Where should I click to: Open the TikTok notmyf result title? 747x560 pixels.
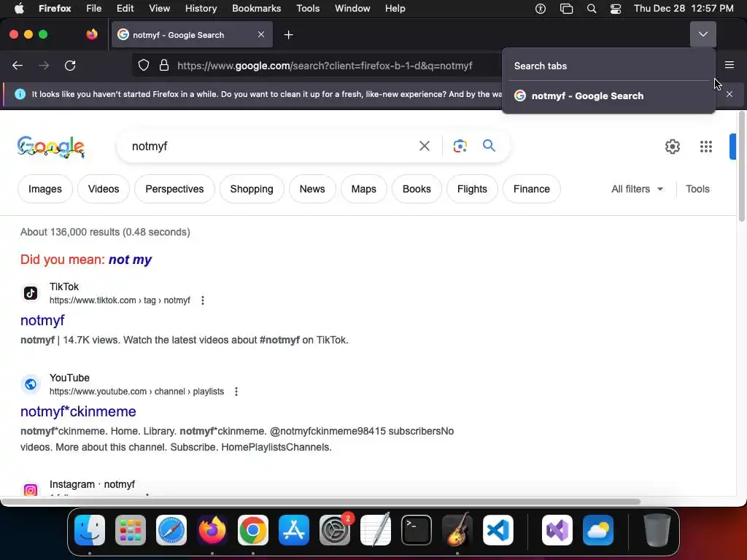tap(42, 320)
